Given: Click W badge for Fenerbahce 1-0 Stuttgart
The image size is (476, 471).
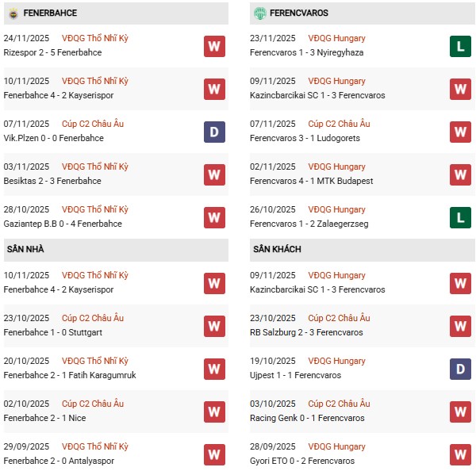Looking at the screenshot, I should pyautogui.click(x=214, y=326).
